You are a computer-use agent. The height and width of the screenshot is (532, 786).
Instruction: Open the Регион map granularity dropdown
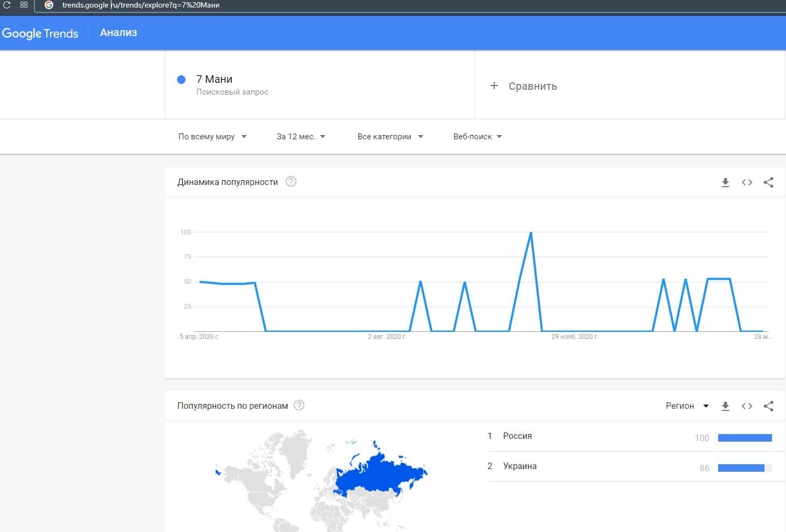tap(687, 406)
